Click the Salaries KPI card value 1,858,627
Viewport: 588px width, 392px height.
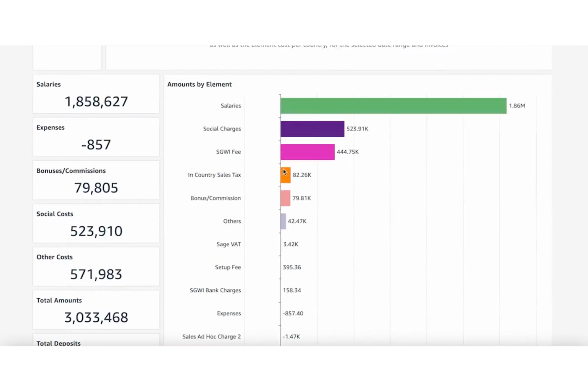pos(96,102)
